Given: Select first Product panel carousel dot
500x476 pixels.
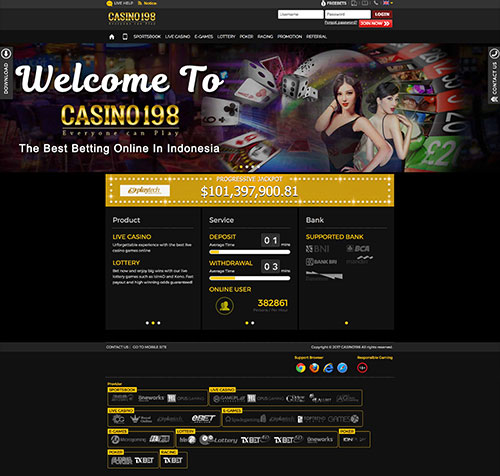Looking at the screenshot, I should (147, 323).
